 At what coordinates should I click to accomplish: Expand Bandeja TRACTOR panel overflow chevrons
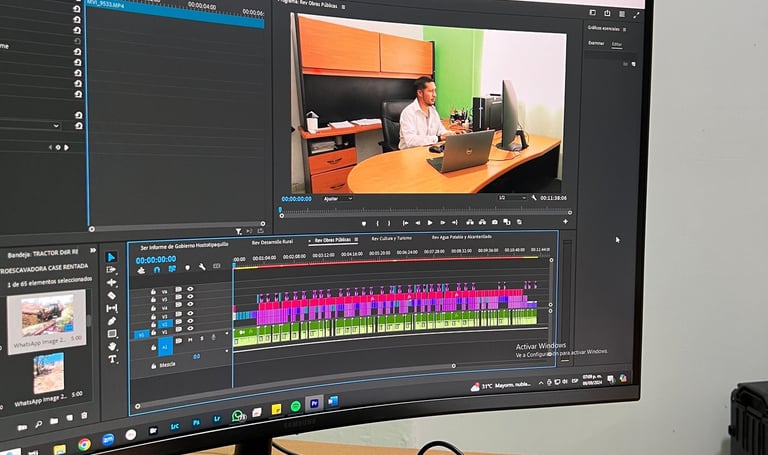click(x=93, y=250)
